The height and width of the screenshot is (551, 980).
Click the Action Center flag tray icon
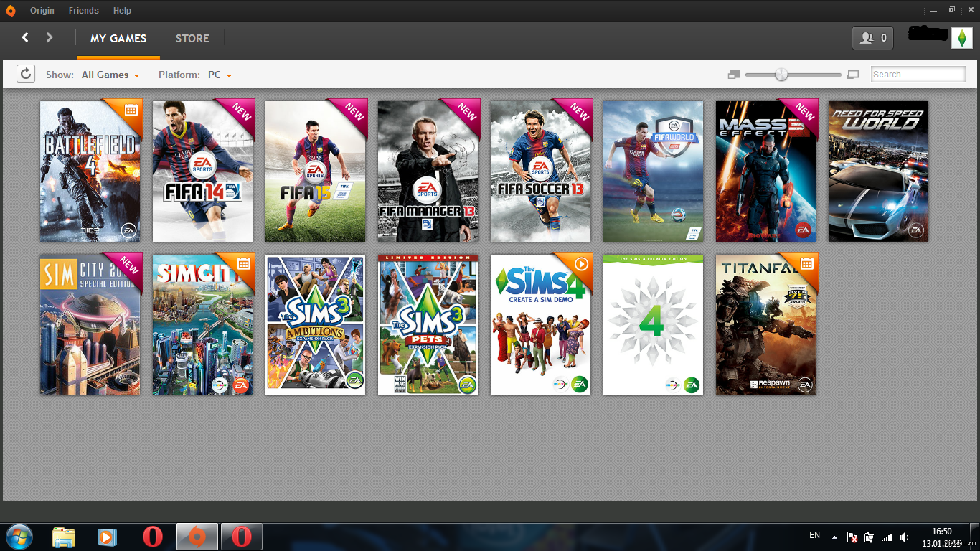pyautogui.click(x=852, y=537)
